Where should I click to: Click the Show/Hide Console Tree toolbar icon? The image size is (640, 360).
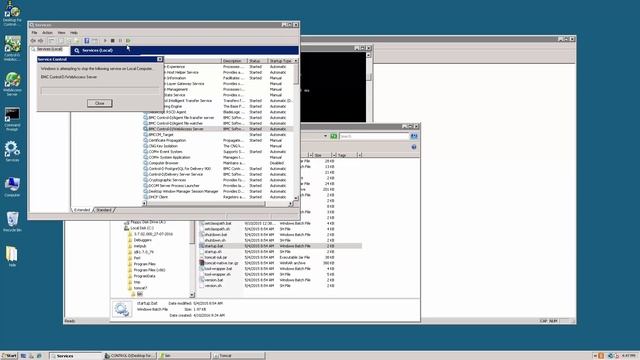51,41
